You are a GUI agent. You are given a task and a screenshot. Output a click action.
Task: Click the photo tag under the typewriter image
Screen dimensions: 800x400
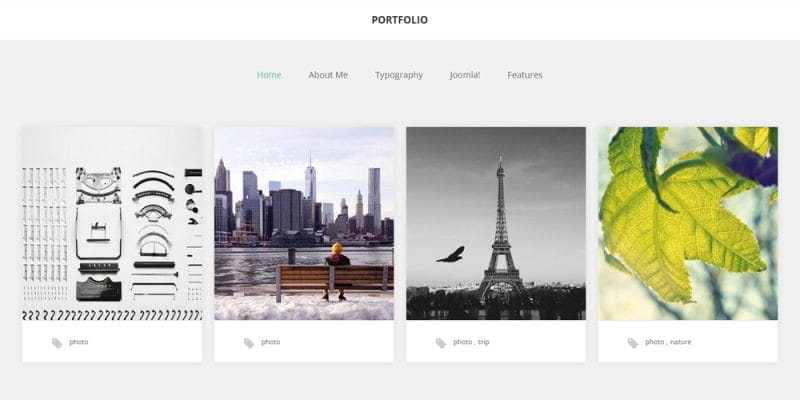[79, 342]
